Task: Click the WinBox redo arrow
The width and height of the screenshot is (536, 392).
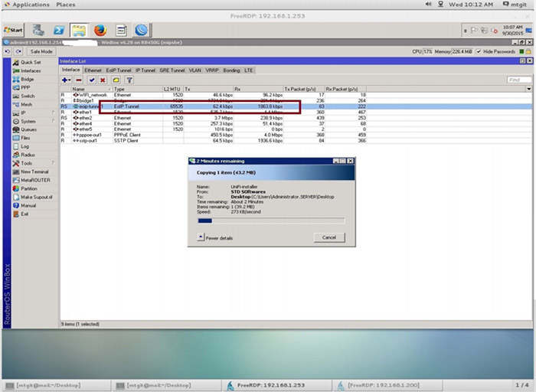Action: click(x=18, y=51)
